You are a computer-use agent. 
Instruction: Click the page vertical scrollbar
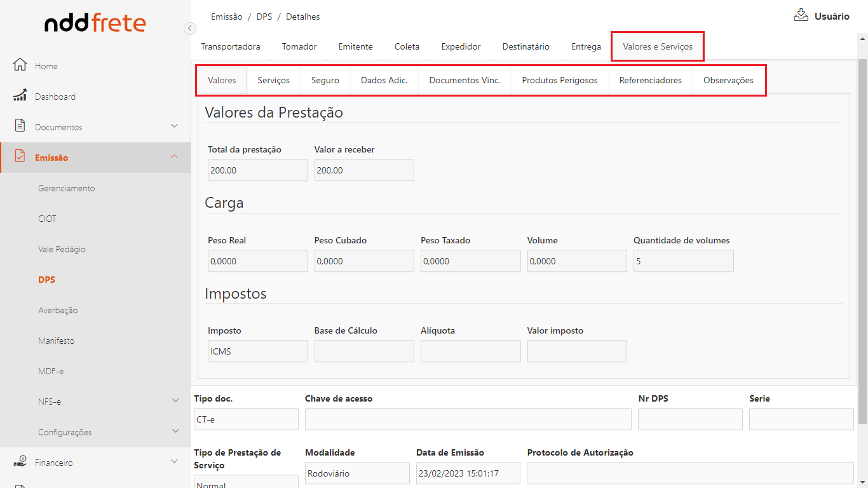click(x=862, y=241)
